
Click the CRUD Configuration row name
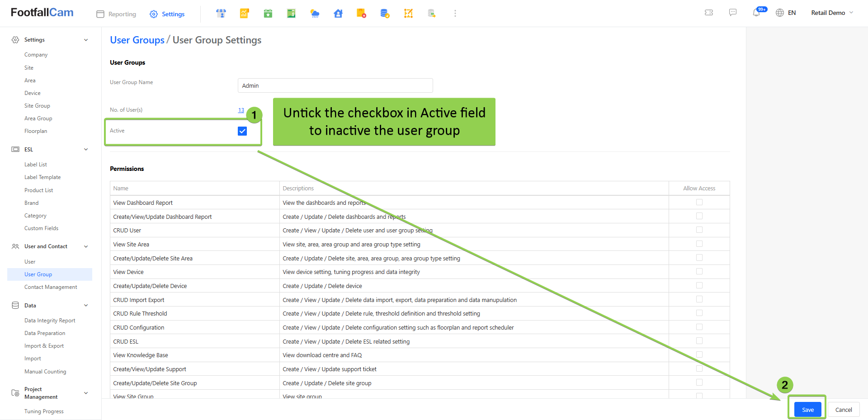[139, 328]
